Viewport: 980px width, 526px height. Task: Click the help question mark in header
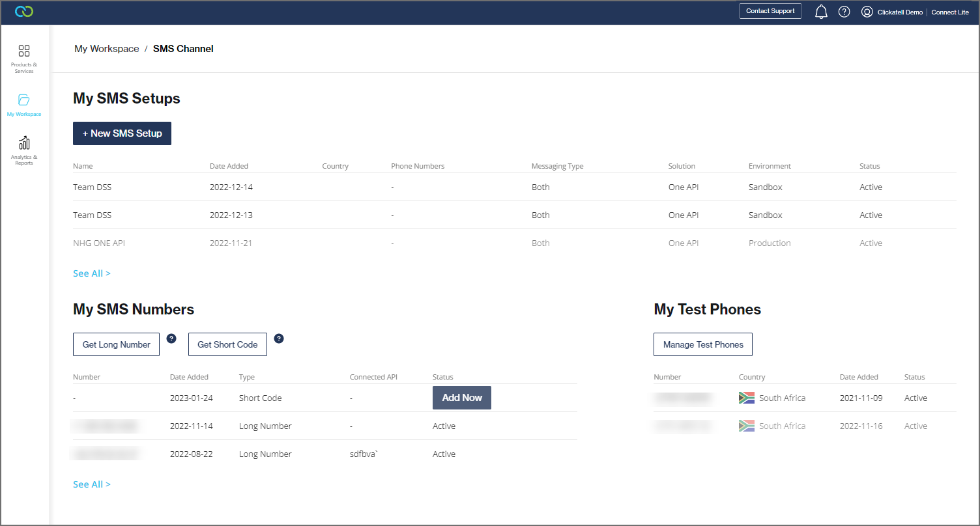click(x=844, y=12)
